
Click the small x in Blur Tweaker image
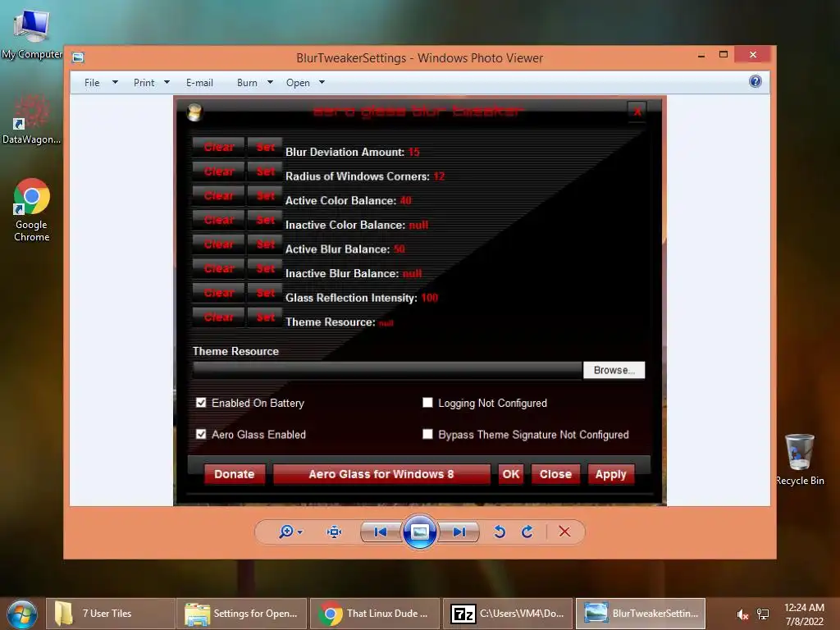pyautogui.click(x=637, y=112)
